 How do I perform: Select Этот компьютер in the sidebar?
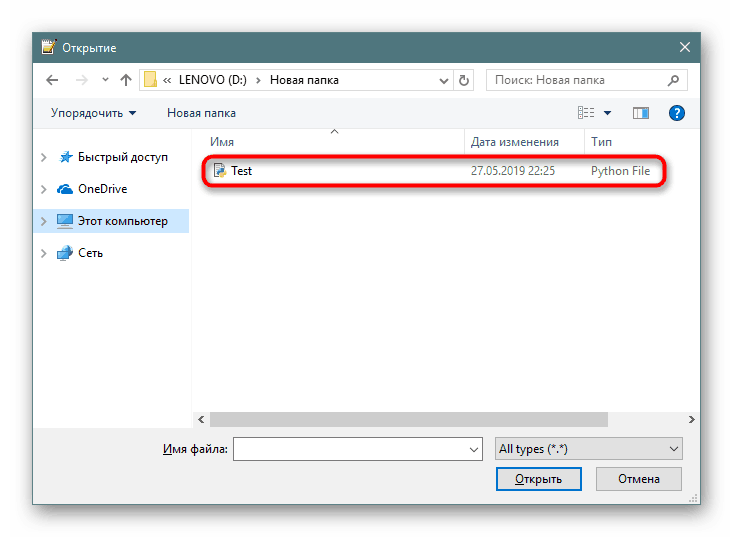coord(122,221)
